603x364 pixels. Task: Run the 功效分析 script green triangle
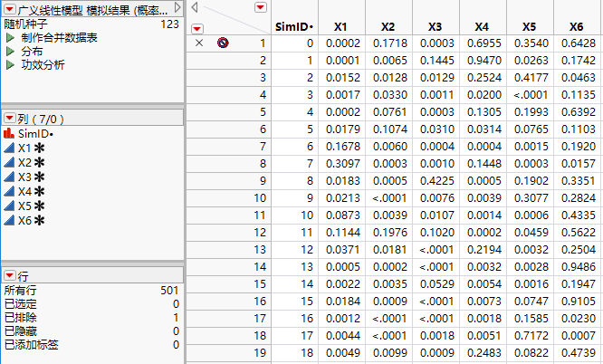tap(10, 65)
